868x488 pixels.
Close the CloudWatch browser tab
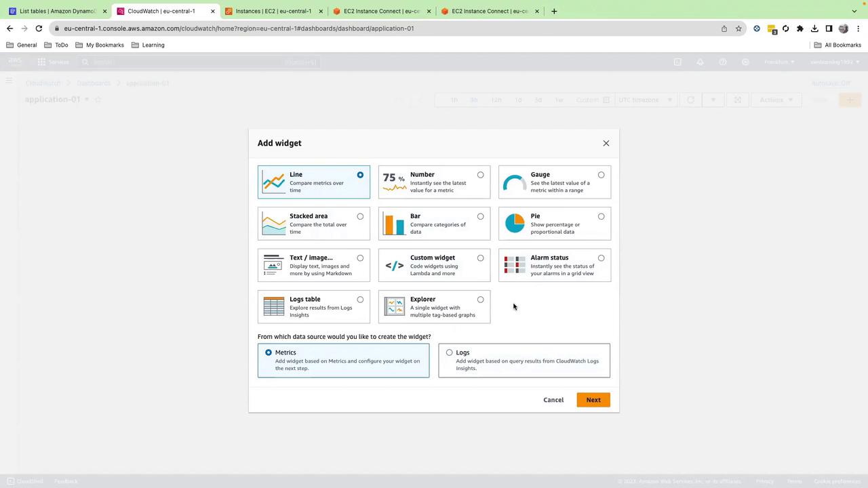(213, 11)
